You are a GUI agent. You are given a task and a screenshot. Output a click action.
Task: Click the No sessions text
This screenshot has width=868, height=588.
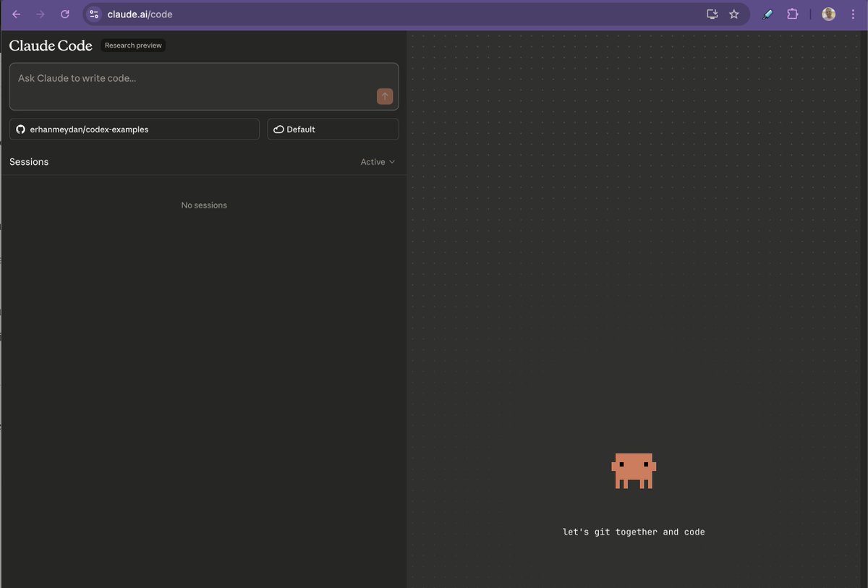tap(204, 205)
